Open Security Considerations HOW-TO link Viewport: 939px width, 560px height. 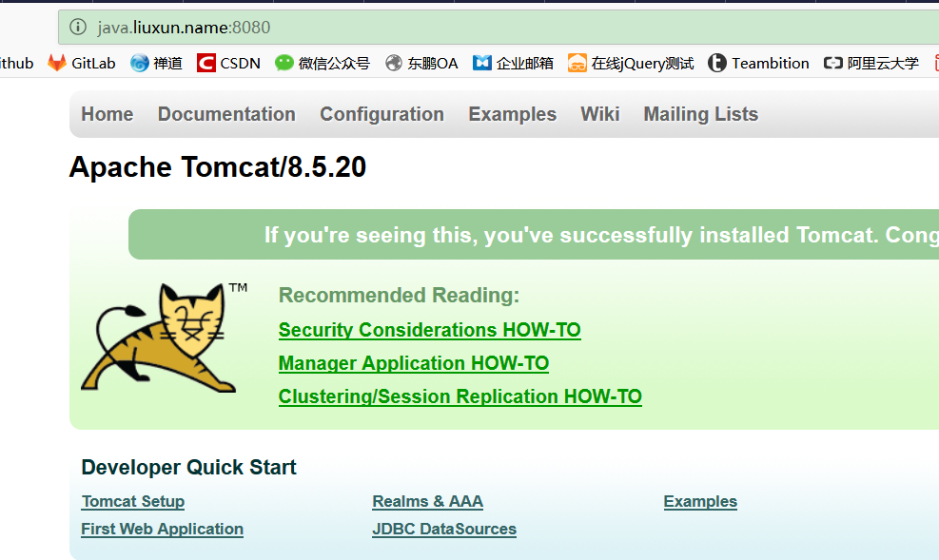click(429, 330)
